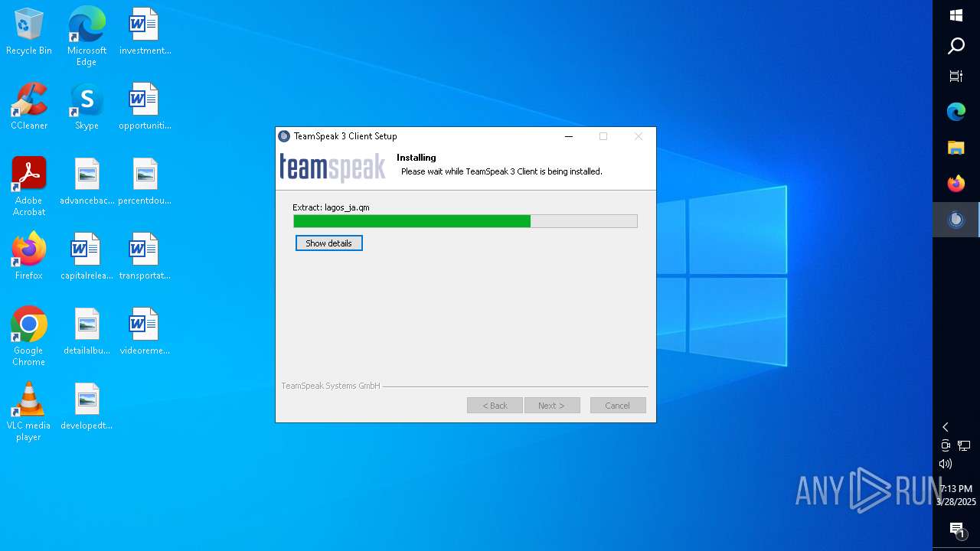Open the opportuniti Word document
Viewport: 980px width, 551px height.
[145, 107]
